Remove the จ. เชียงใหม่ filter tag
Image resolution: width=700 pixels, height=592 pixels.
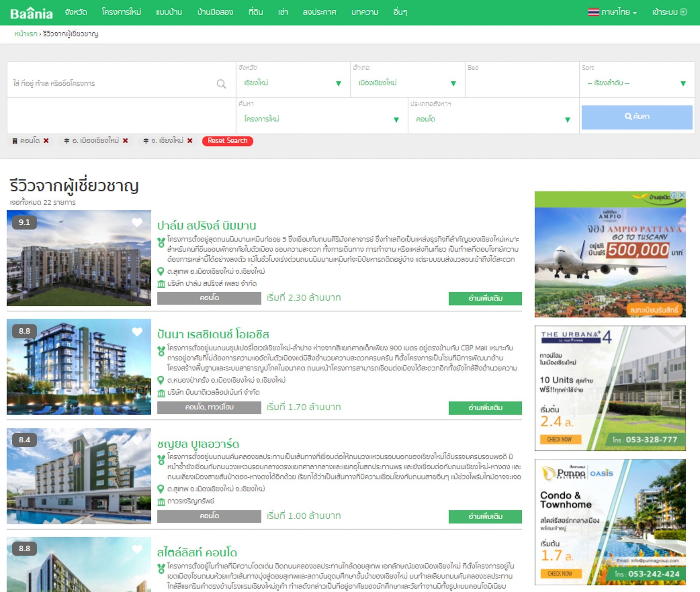click(190, 141)
